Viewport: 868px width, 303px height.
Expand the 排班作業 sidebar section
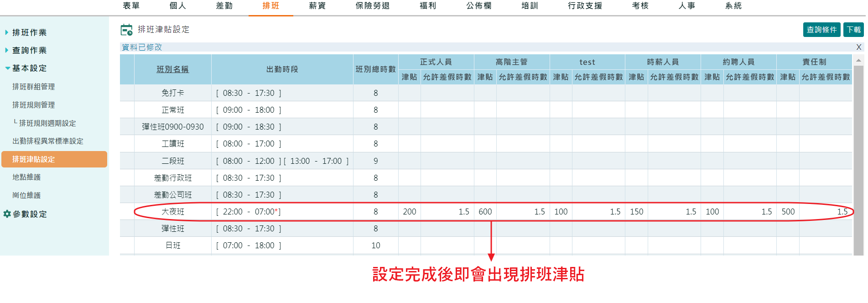coord(30,32)
